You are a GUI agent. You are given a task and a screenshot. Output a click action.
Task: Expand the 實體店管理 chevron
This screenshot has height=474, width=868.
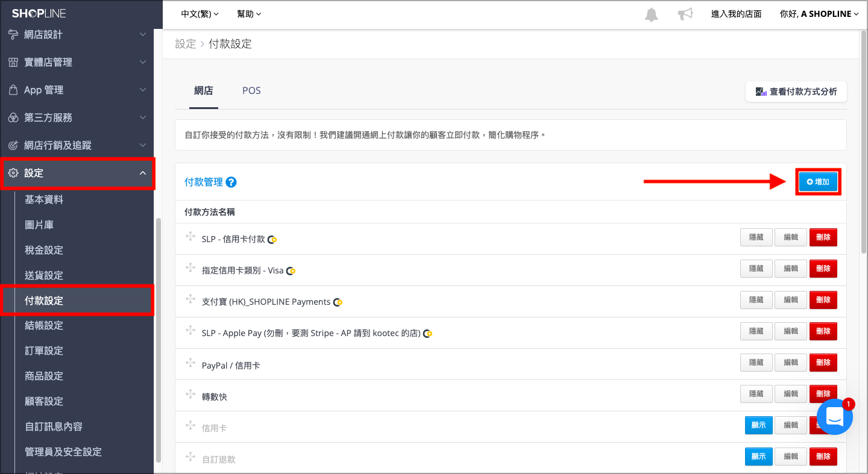point(143,62)
